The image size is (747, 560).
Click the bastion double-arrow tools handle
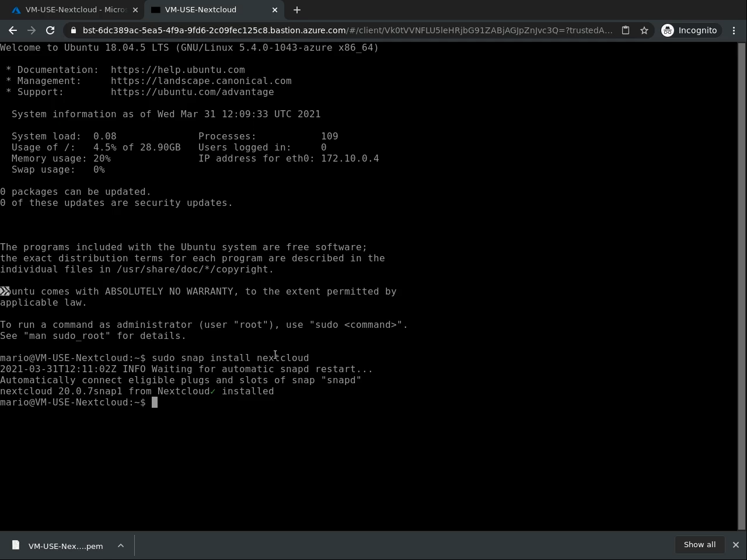(5, 291)
